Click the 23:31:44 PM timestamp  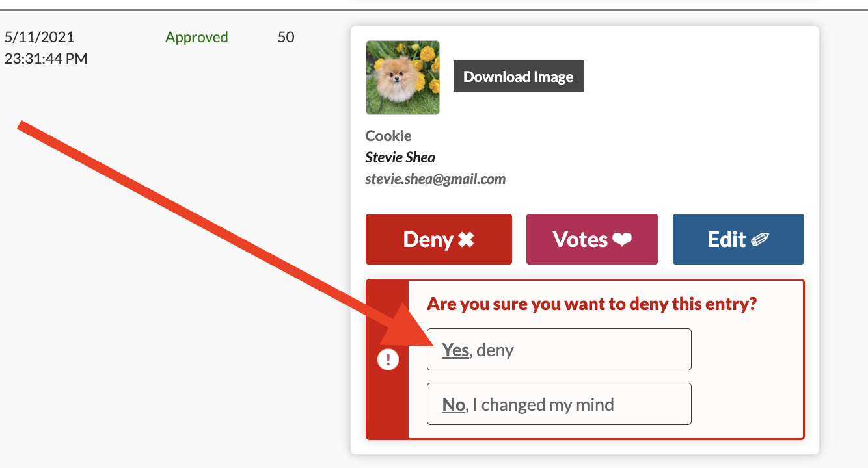click(x=46, y=58)
